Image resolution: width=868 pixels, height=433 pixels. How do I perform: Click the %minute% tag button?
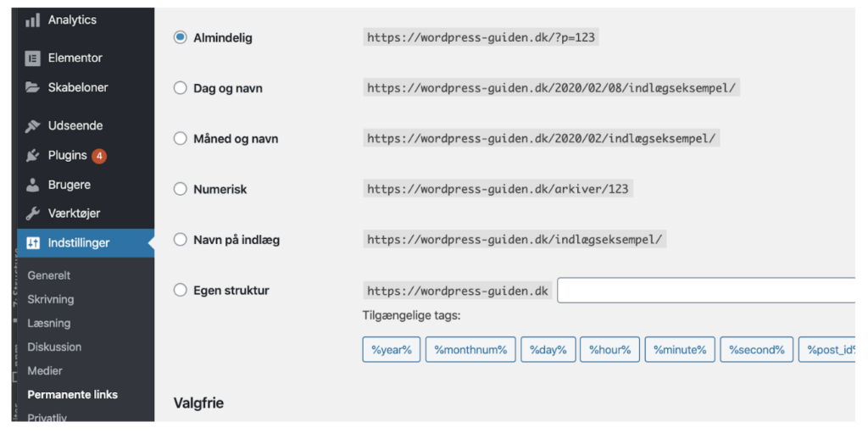point(680,349)
